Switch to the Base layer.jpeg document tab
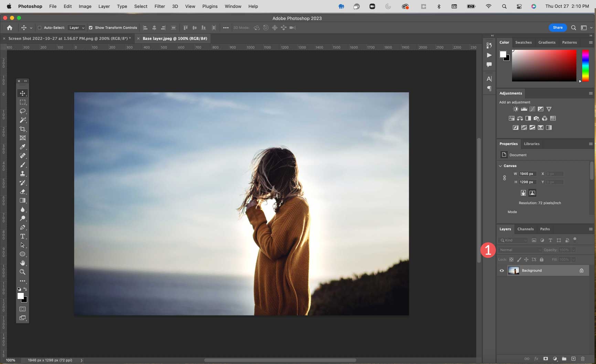The width and height of the screenshot is (596, 364). 175,38
